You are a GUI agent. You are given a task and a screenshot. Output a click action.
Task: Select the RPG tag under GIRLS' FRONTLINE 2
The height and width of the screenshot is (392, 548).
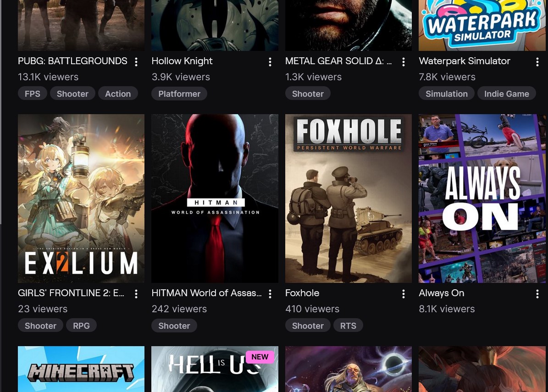(x=82, y=325)
